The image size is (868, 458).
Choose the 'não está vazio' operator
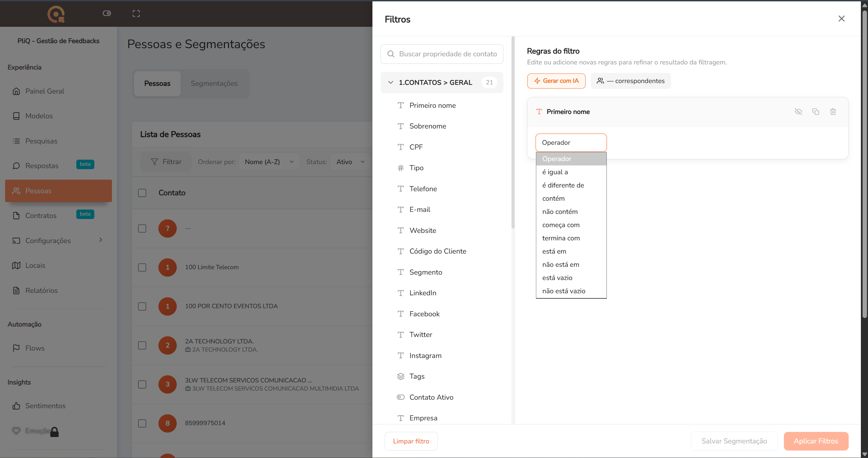click(571, 291)
